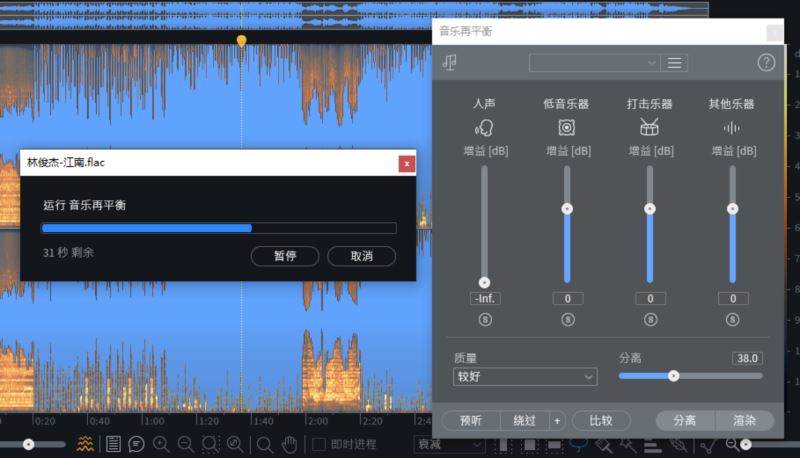The height and width of the screenshot is (458, 800).
Task: Click the zoom out magnifier
Action: click(185, 444)
